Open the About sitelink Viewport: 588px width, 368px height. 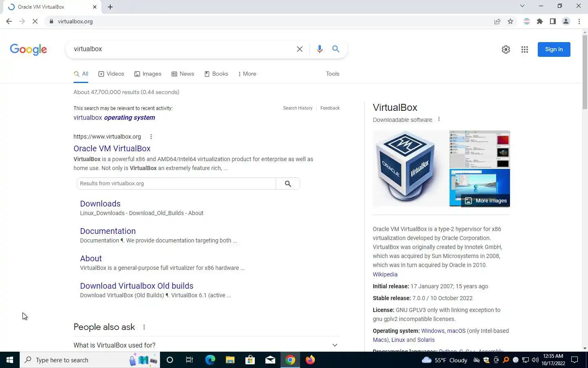click(91, 258)
